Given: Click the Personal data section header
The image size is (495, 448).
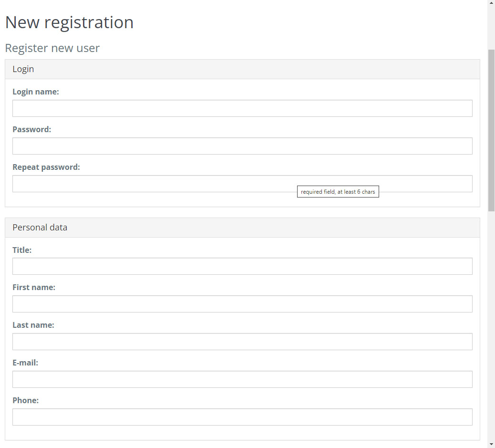Looking at the screenshot, I should pos(40,227).
